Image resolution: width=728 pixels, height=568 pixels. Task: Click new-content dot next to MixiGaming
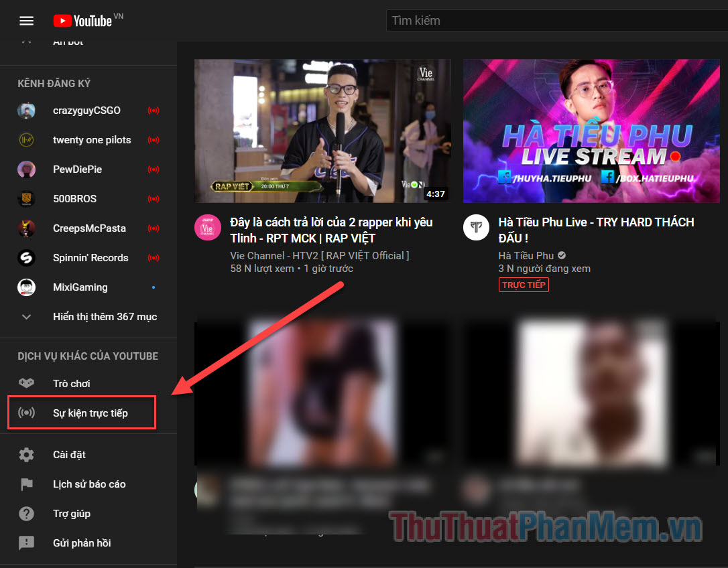click(154, 287)
